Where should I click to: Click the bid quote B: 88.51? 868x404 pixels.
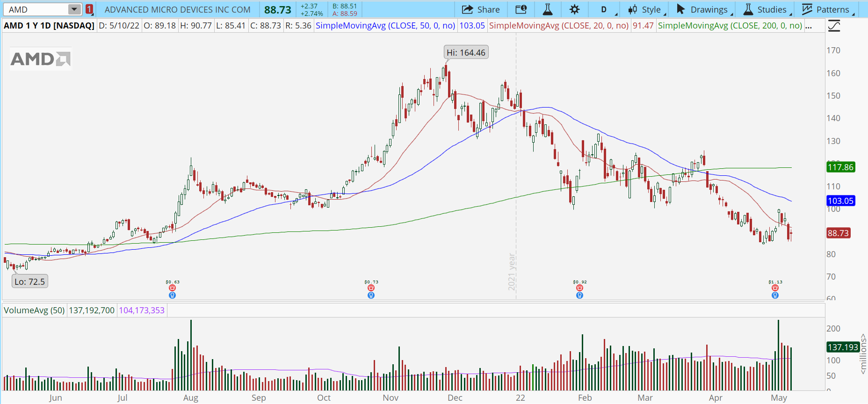pos(345,6)
